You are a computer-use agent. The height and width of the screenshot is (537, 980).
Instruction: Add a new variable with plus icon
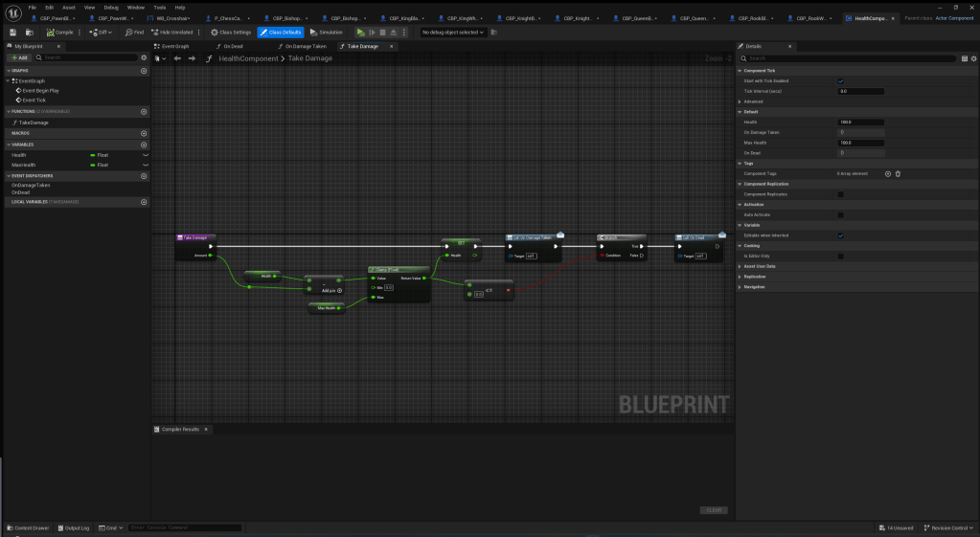[145, 144]
